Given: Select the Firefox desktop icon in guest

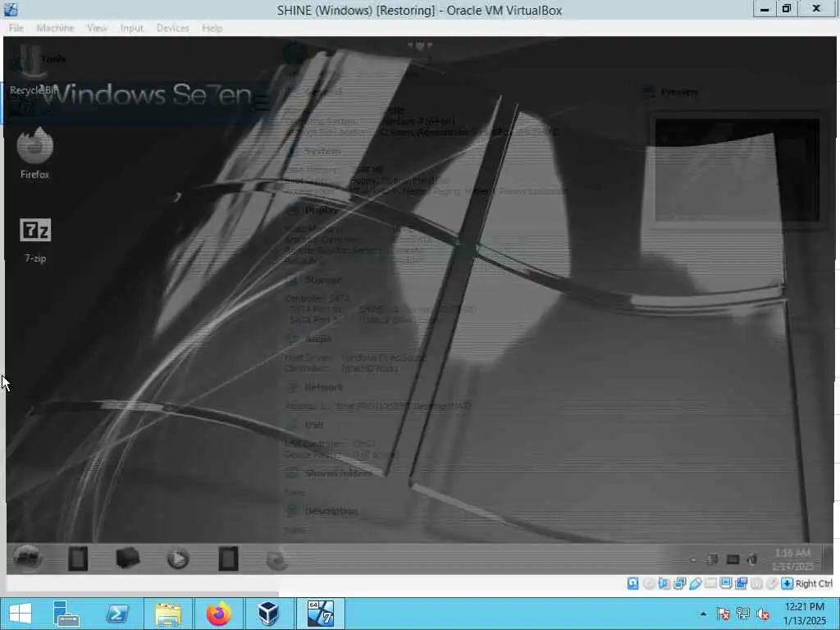Looking at the screenshot, I should point(34,153).
